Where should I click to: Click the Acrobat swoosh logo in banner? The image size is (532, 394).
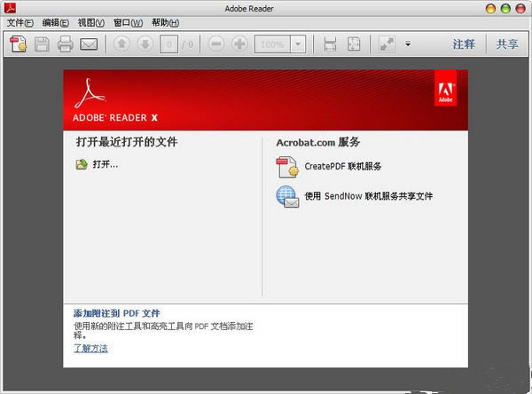point(90,93)
